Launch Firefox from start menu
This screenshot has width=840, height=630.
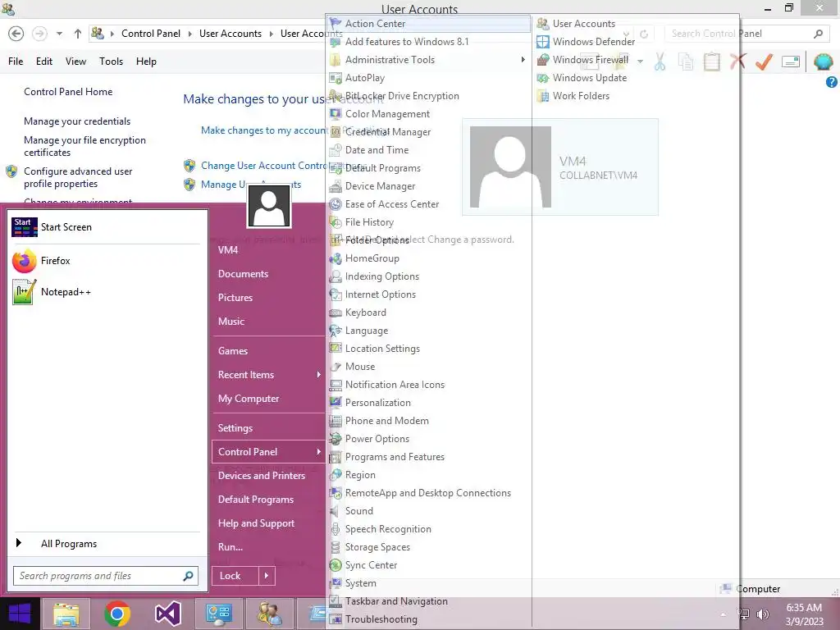(x=106, y=261)
